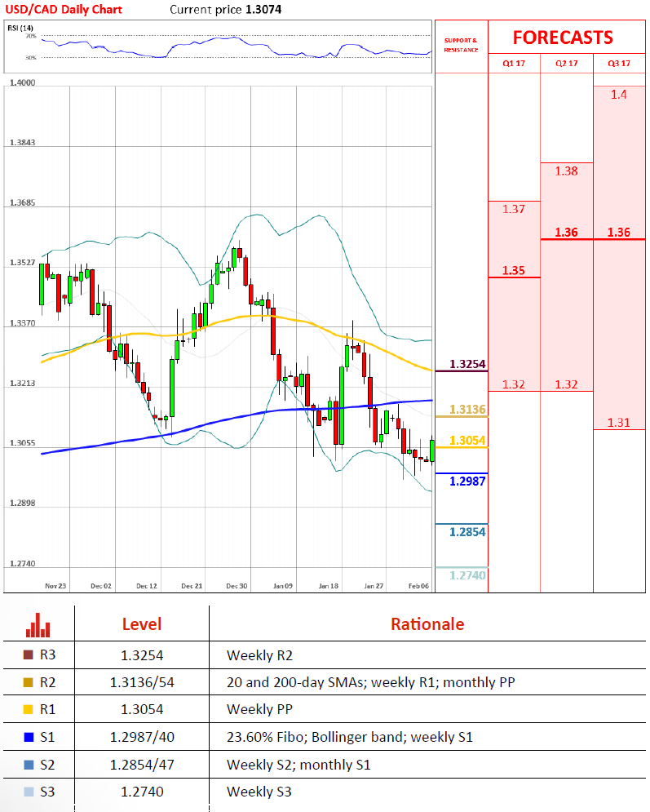650x812 pixels.
Task: Click the Q1 17 low forecast 1.32
Action: (x=513, y=384)
